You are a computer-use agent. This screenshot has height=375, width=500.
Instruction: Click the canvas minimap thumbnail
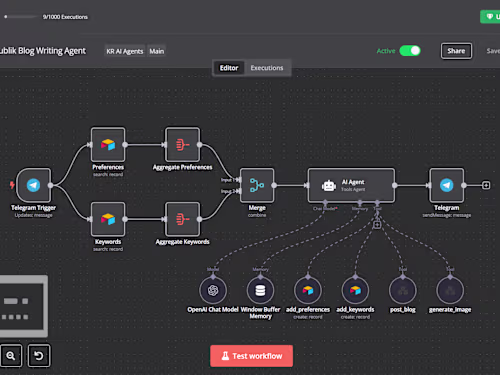coord(23,306)
